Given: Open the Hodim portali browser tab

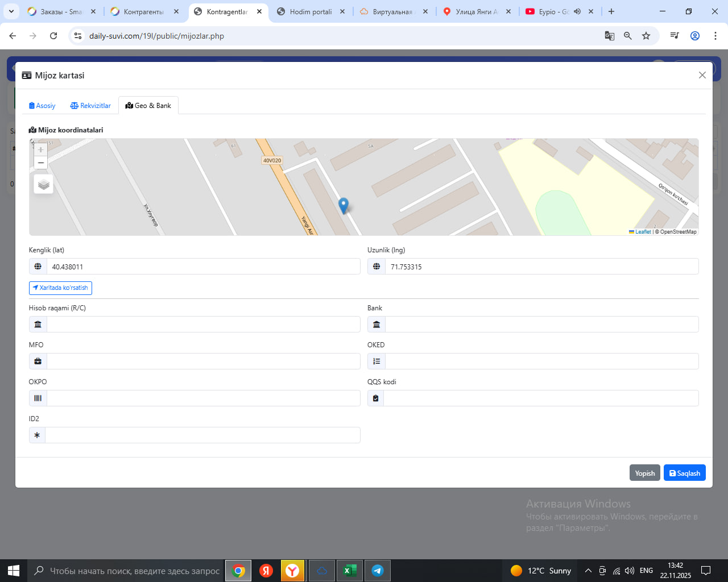Looking at the screenshot, I should (x=311, y=11).
